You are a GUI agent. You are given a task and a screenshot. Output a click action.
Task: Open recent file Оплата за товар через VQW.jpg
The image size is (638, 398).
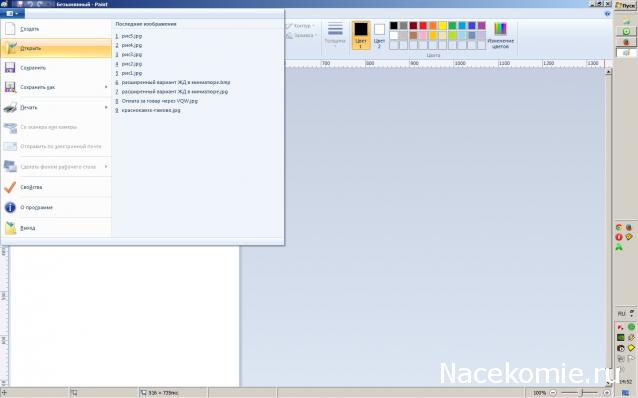160,101
